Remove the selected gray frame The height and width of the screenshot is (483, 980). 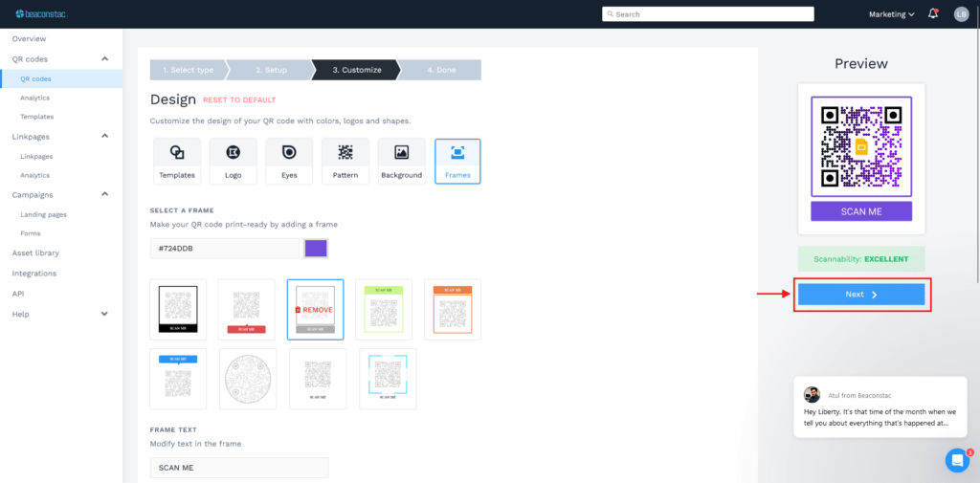click(315, 309)
